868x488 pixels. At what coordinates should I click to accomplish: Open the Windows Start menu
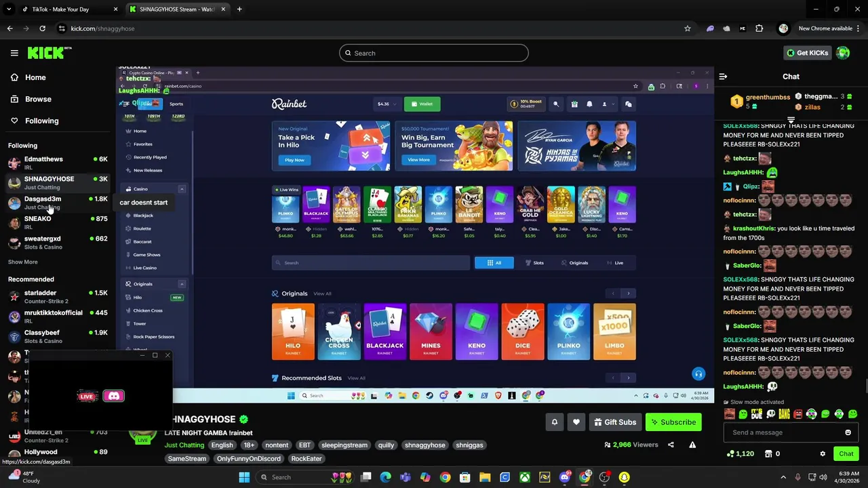244,477
